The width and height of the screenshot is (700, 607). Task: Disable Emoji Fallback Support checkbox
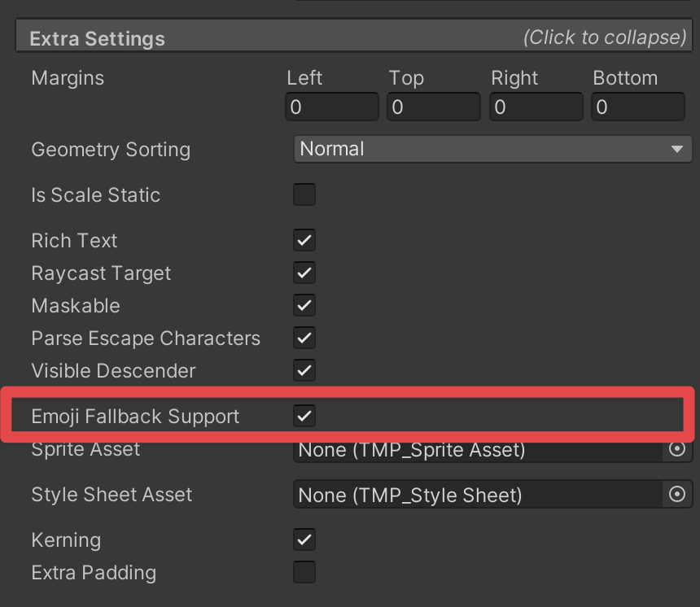tap(304, 416)
